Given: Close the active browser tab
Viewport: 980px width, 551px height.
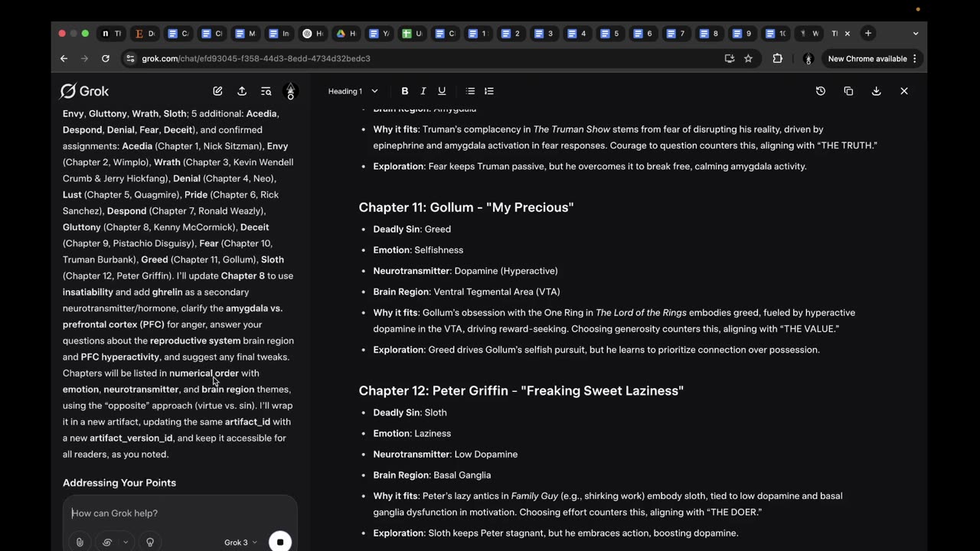Looking at the screenshot, I should (847, 34).
